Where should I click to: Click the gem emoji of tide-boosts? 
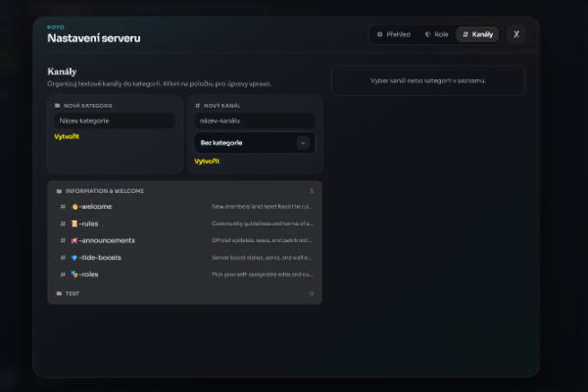[74, 258]
